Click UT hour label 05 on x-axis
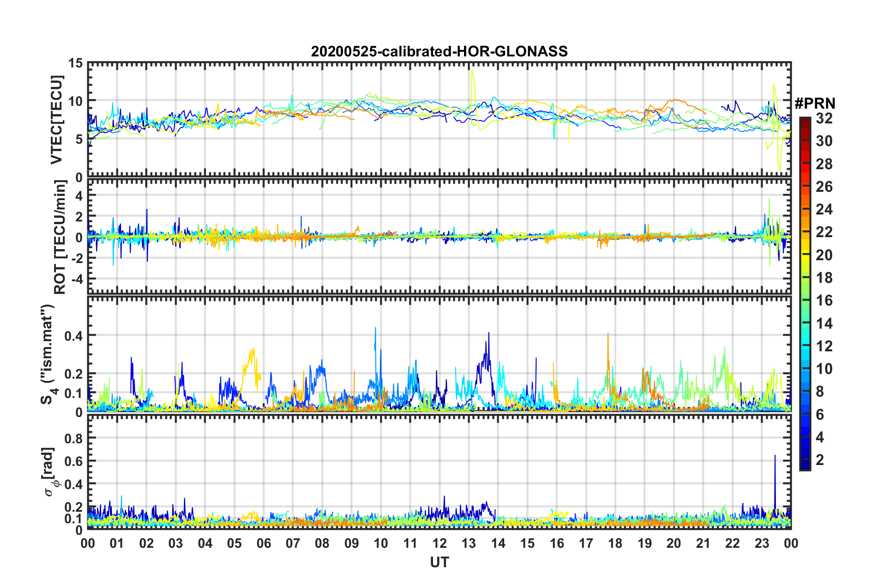879x588 pixels. click(x=234, y=543)
